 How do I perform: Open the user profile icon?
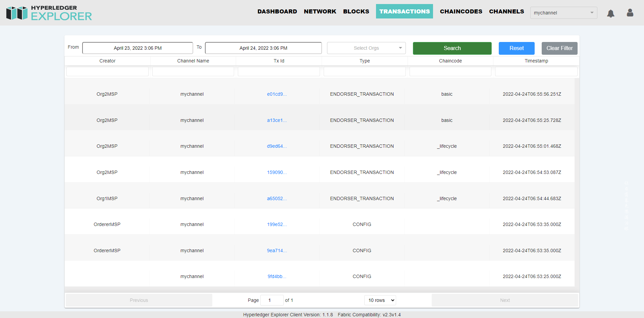[630, 13]
